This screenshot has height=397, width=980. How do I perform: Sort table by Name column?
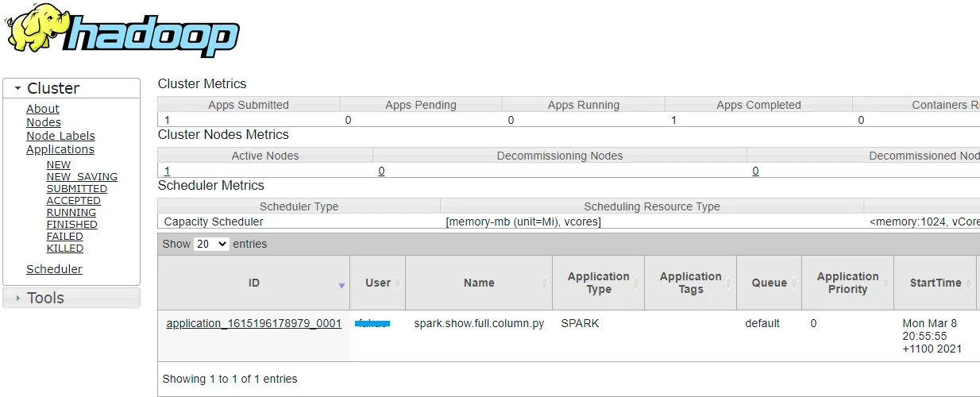tap(479, 283)
